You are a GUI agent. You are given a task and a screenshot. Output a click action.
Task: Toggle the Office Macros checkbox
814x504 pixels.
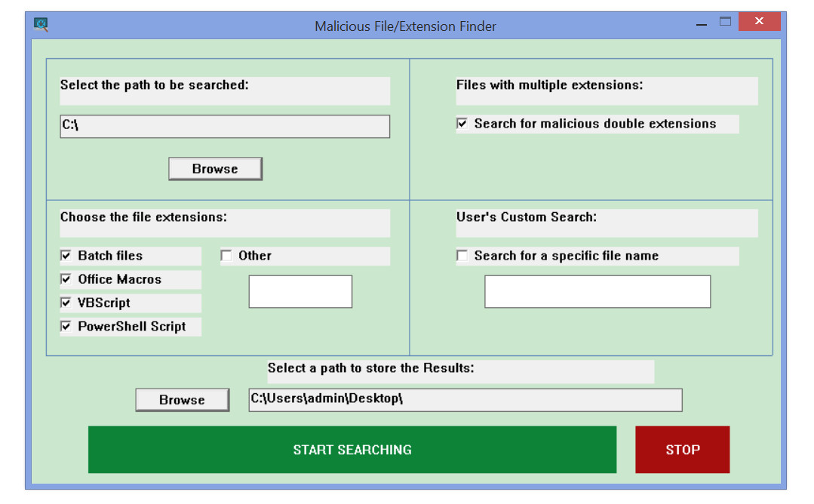coord(66,279)
